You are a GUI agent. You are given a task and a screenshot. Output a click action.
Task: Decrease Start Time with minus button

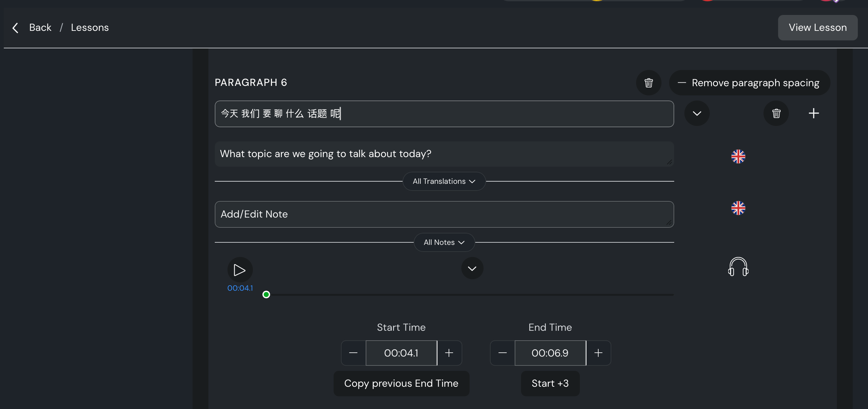point(353,353)
